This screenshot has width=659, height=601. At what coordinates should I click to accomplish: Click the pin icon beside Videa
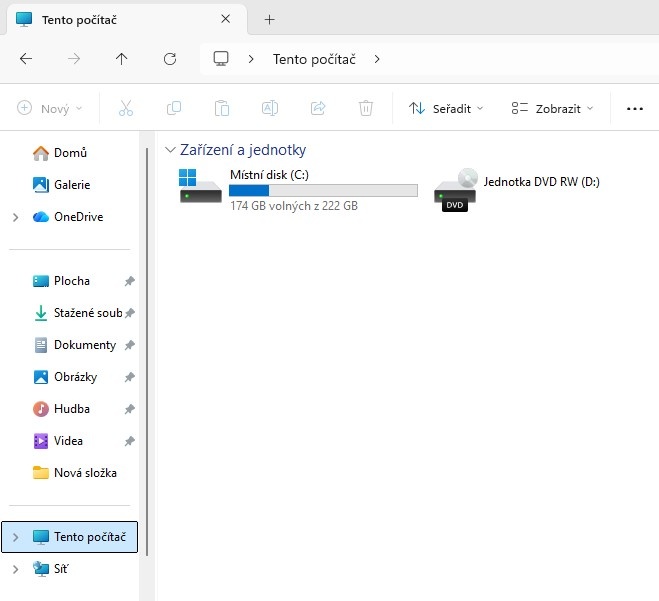tap(129, 441)
